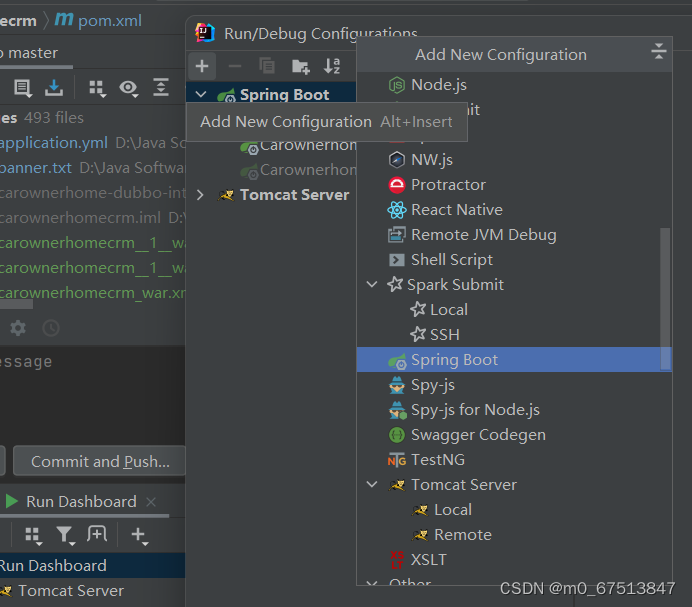Click the save to folder toolbar icon
This screenshot has width=692, height=607.
301,67
